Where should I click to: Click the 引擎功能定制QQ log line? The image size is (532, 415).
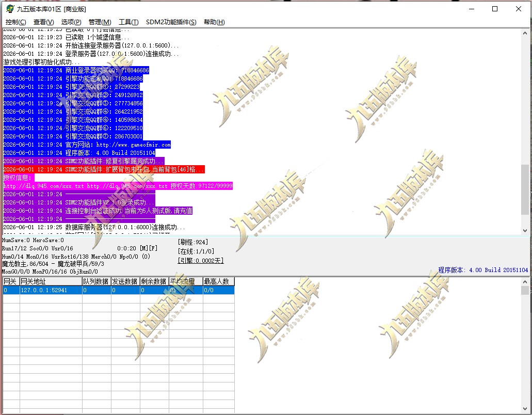73,78
